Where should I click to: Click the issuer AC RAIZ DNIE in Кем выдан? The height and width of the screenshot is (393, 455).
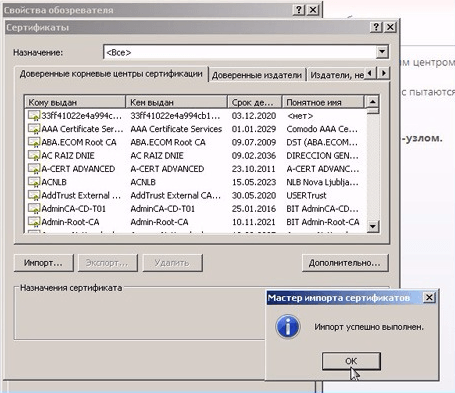157,156
